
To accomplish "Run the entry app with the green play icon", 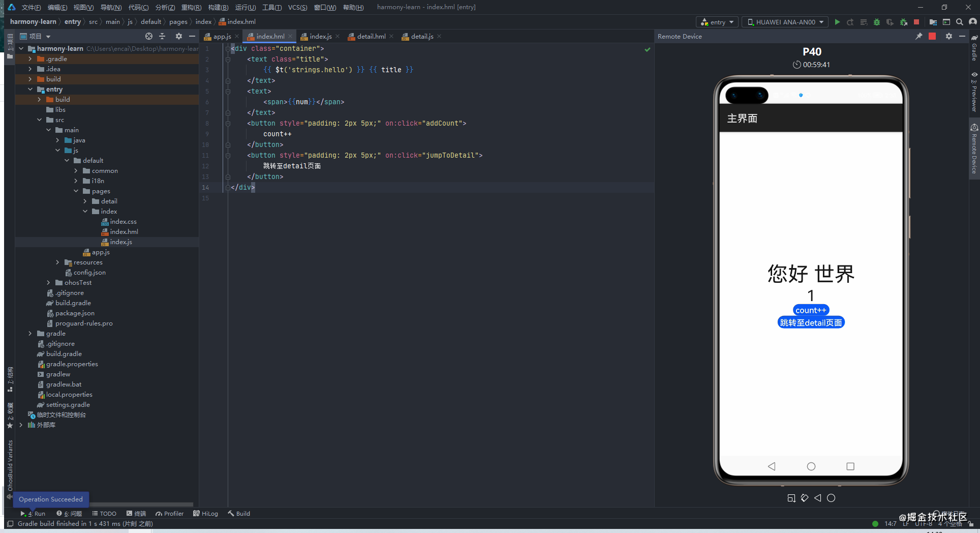I will click(x=837, y=22).
